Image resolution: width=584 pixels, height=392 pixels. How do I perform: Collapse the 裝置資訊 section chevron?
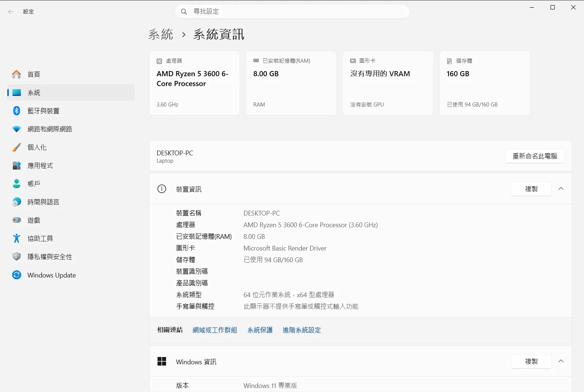(561, 189)
